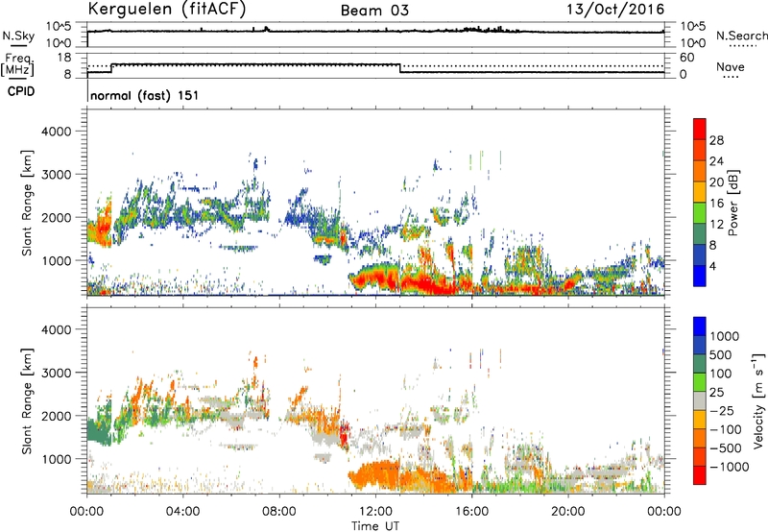Screen dimensions: 768x532
Task: Click the date '13/Oct/2016'
Action: 615,9
